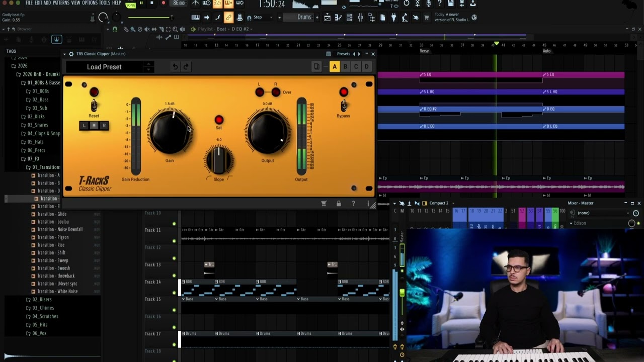Screen dimensions: 644x362
Task: Flip the Reset toggle switch
Action: [94, 106]
